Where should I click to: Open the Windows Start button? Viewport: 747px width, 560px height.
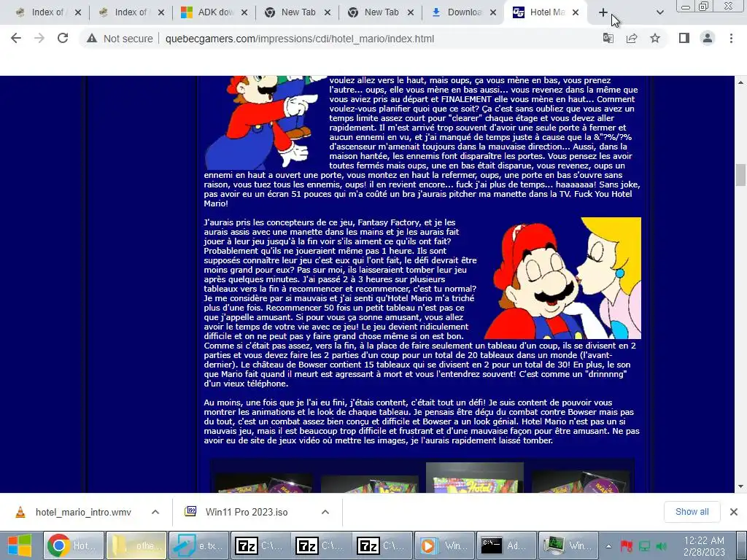tap(19, 545)
